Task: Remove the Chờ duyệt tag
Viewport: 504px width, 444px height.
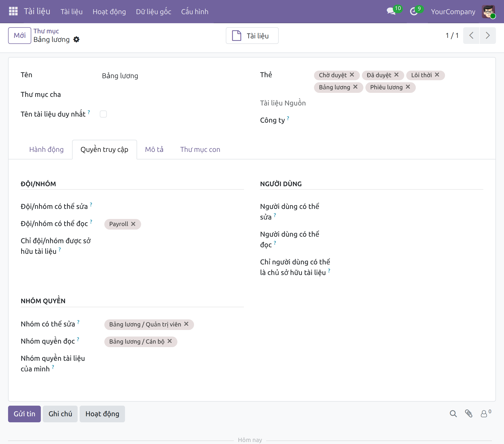Action: pos(352,75)
